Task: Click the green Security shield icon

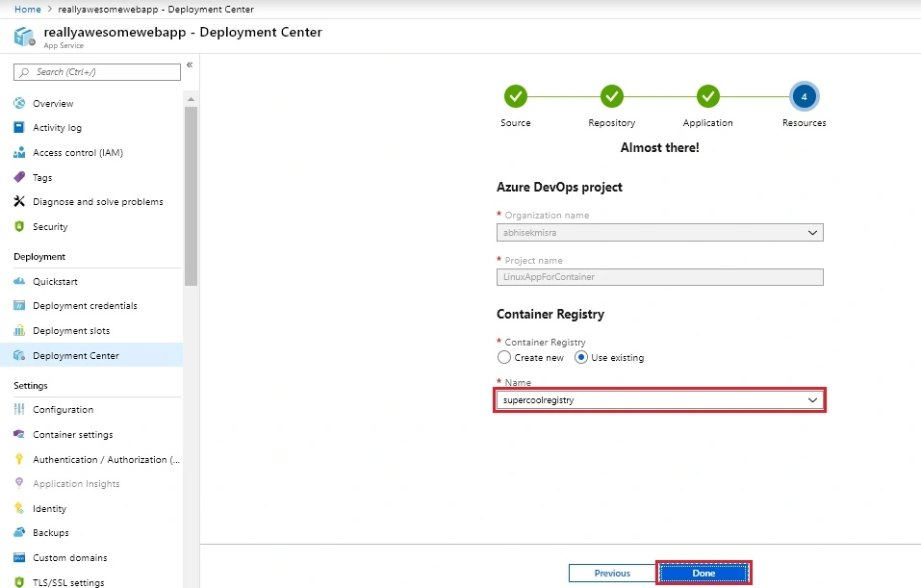Action: 19,226
